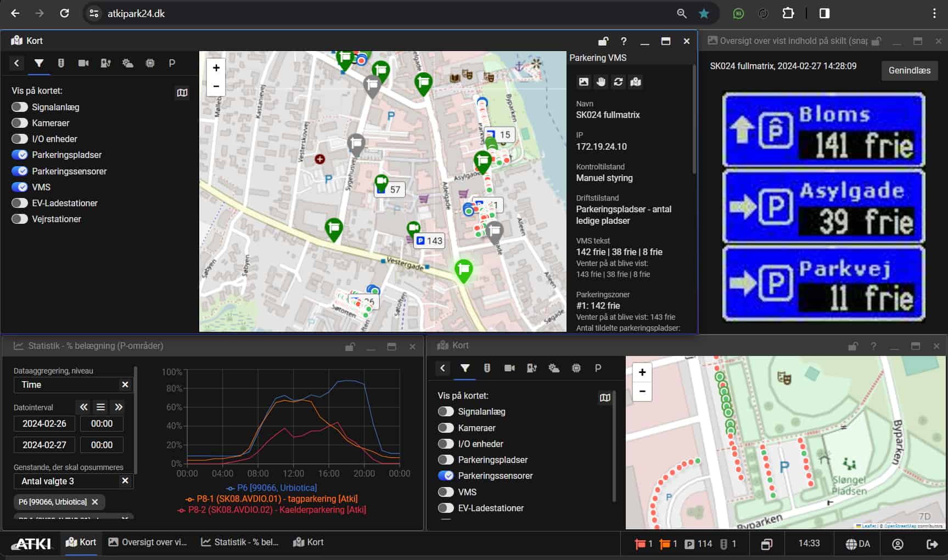Image resolution: width=948 pixels, height=560 pixels.
Task: Click the start date field 2024-02-26
Action: pos(44,423)
